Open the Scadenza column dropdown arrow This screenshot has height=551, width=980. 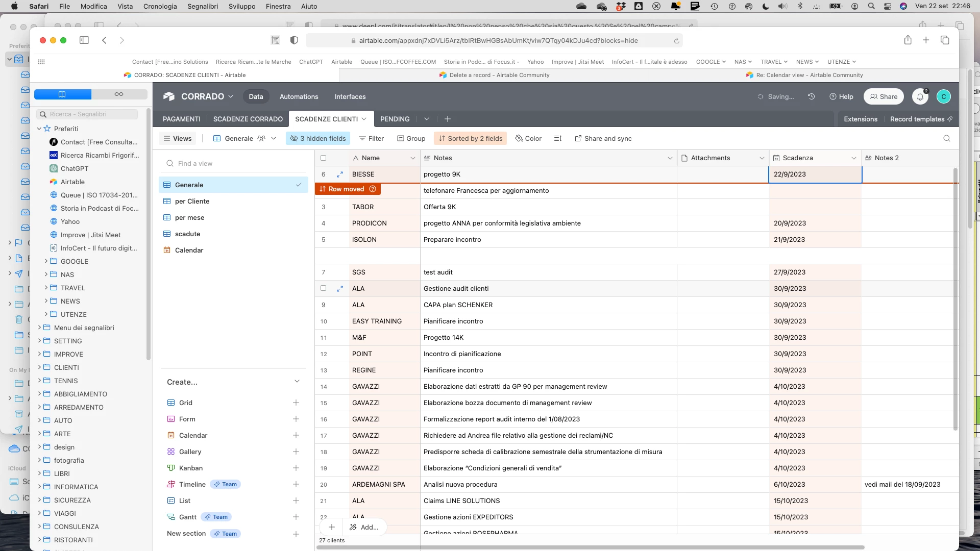pyautogui.click(x=853, y=158)
